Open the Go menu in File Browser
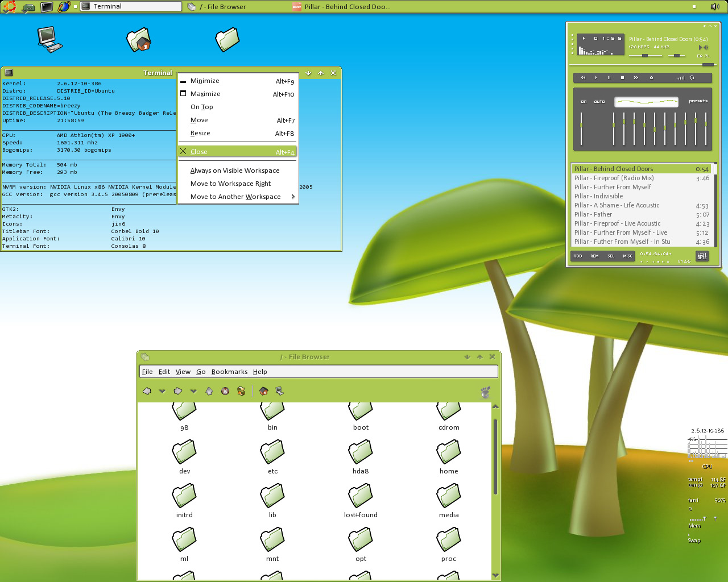728x582 pixels. pos(201,372)
